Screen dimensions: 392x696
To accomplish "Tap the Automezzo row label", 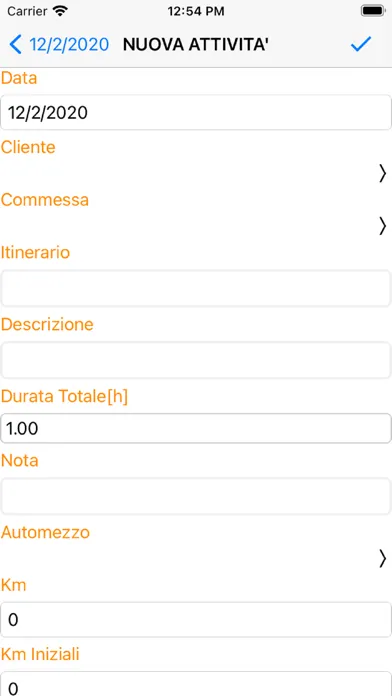I will point(45,532).
